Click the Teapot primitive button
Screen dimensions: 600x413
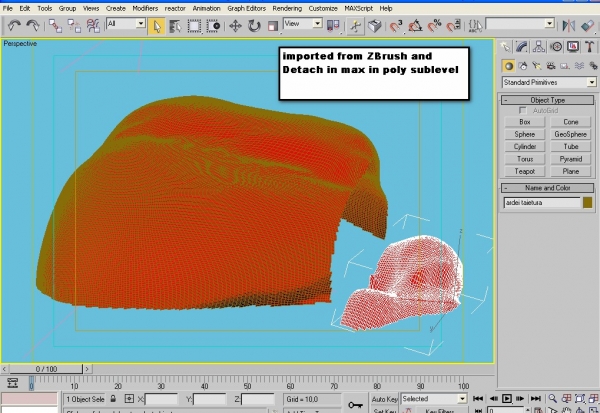click(x=525, y=171)
